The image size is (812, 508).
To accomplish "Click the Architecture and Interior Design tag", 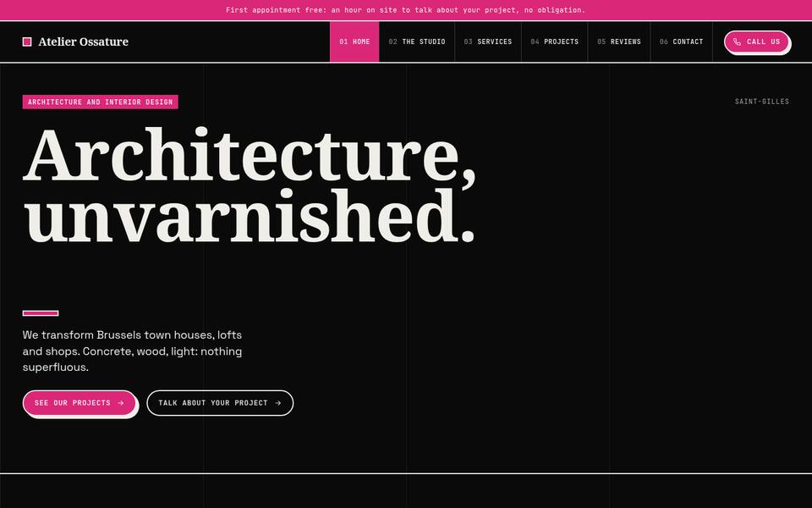I will 101,102.
